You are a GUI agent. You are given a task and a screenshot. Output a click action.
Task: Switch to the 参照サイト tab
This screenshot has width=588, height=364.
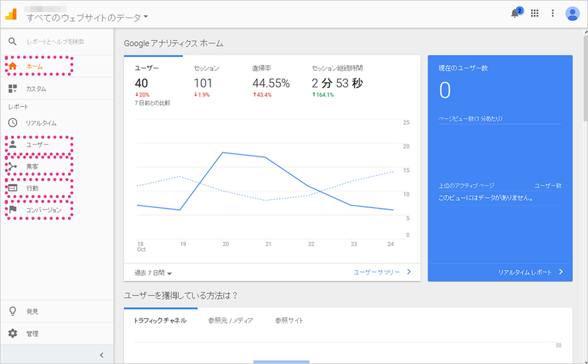tap(289, 321)
